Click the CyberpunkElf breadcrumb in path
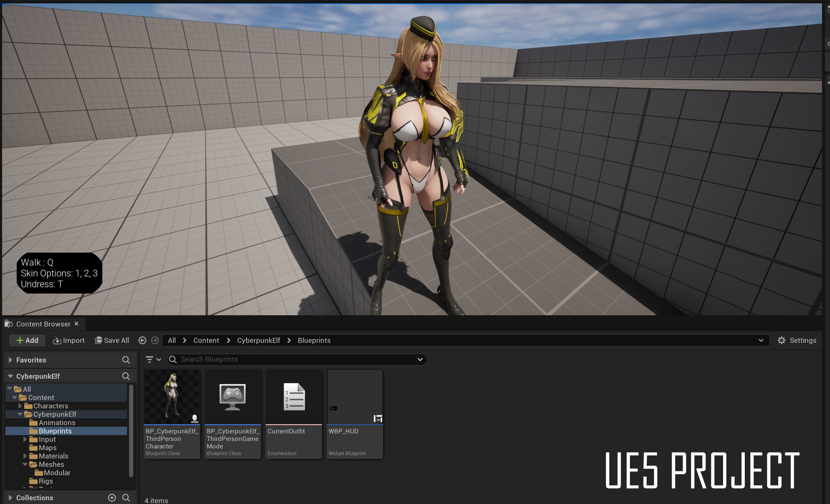 (259, 340)
